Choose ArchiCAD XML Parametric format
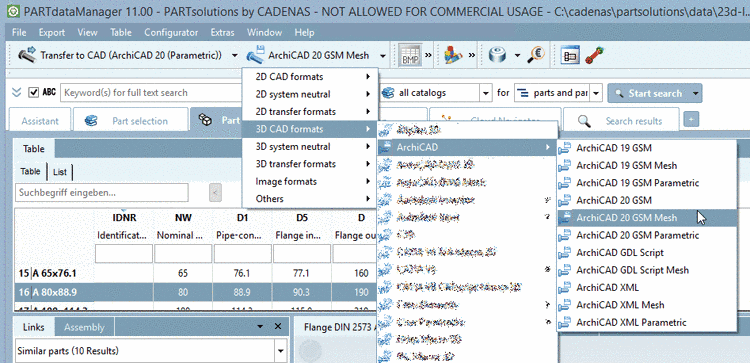This screenshot has width=750, height=363. 646,322
